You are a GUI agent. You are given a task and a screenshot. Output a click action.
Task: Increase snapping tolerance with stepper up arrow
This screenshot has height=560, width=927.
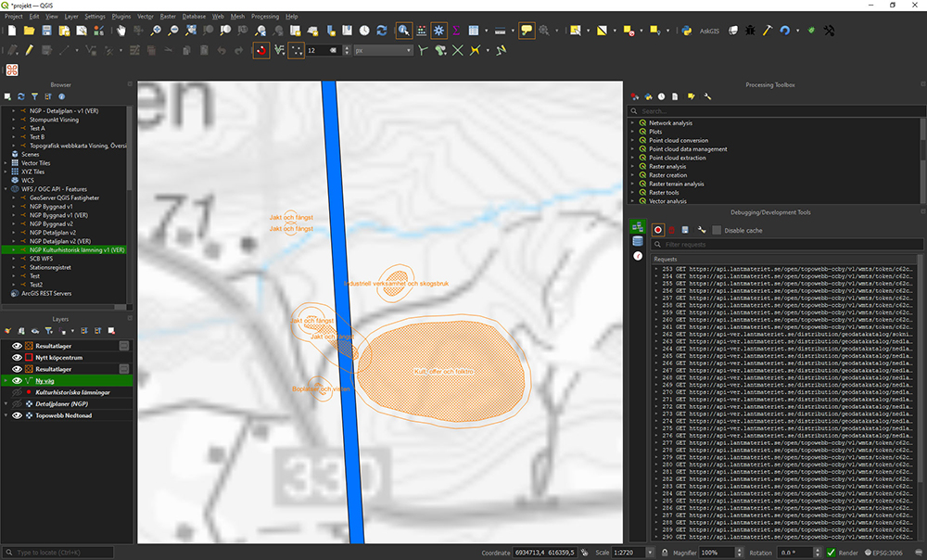[x=347, y=48]
